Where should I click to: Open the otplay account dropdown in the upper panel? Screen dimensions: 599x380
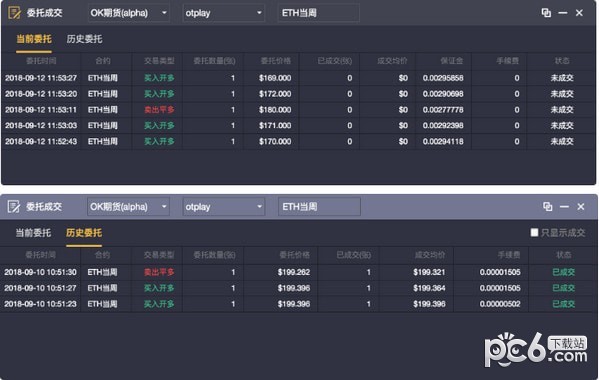(223, 13)
